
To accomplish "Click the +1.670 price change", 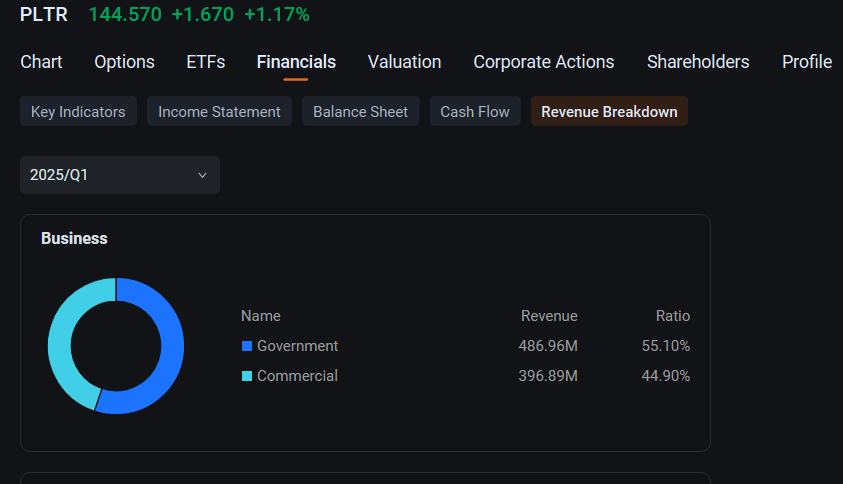I will tap(203, 15).
